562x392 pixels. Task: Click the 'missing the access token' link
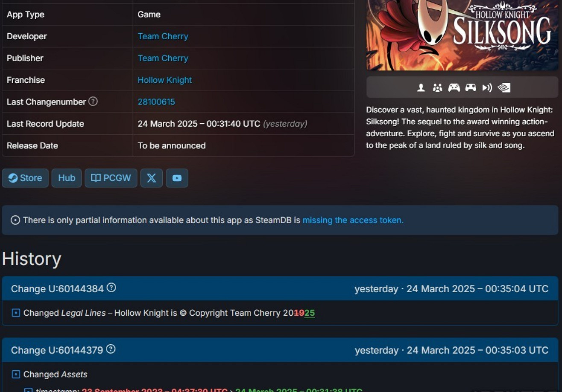tap(353, 220)
